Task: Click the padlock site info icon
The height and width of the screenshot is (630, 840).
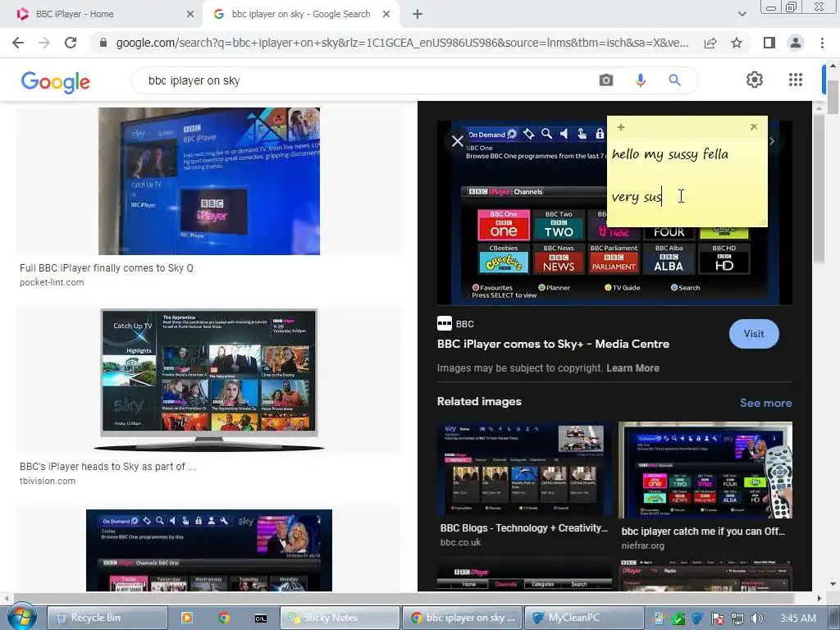Action: [x=103, y=43]
